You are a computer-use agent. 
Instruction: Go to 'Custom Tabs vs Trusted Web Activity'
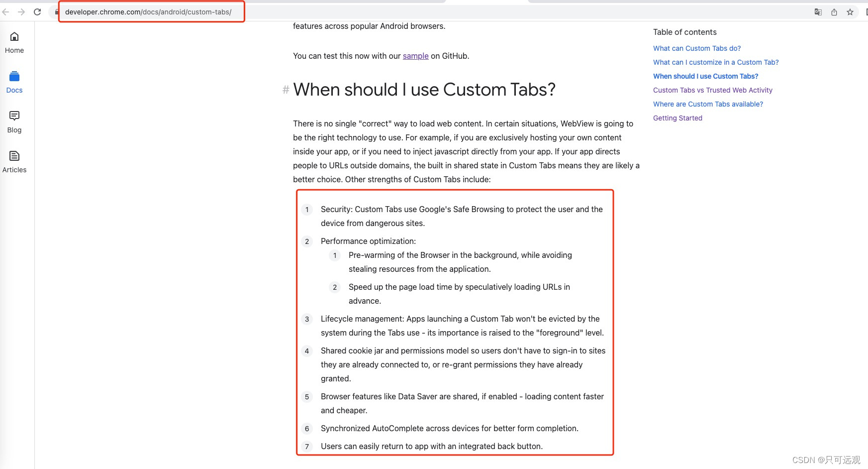tap(713, 90)
